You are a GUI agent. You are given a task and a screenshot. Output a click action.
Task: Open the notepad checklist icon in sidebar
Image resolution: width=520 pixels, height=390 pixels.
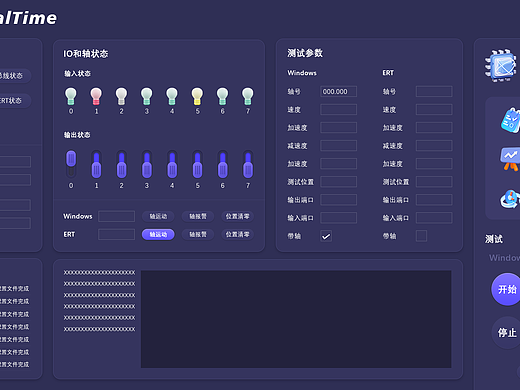point(510,120)
